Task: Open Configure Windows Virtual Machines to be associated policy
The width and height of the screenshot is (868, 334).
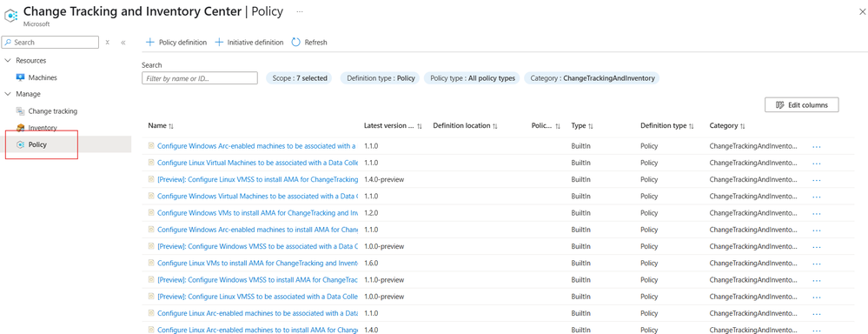Action: point(257,196)
